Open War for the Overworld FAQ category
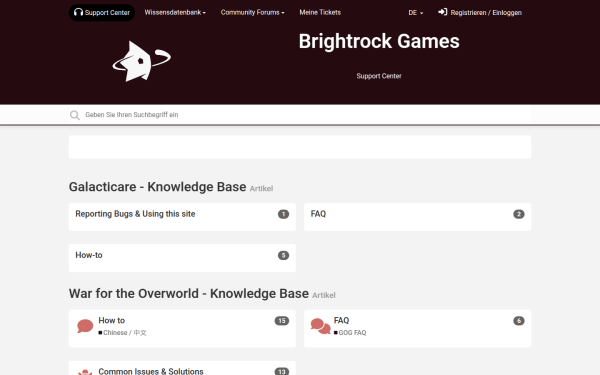The height and width of the screenshot is (375, 600). [341, 320]
